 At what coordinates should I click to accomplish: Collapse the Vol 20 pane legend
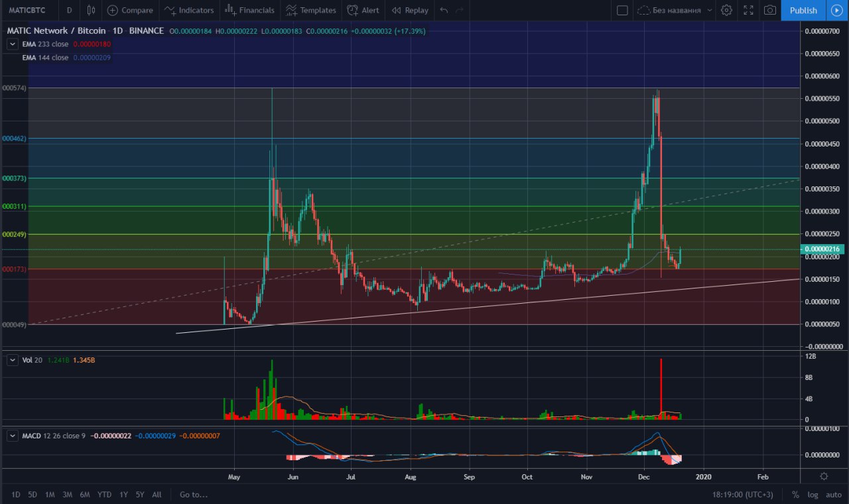click(x=13, y=359)
